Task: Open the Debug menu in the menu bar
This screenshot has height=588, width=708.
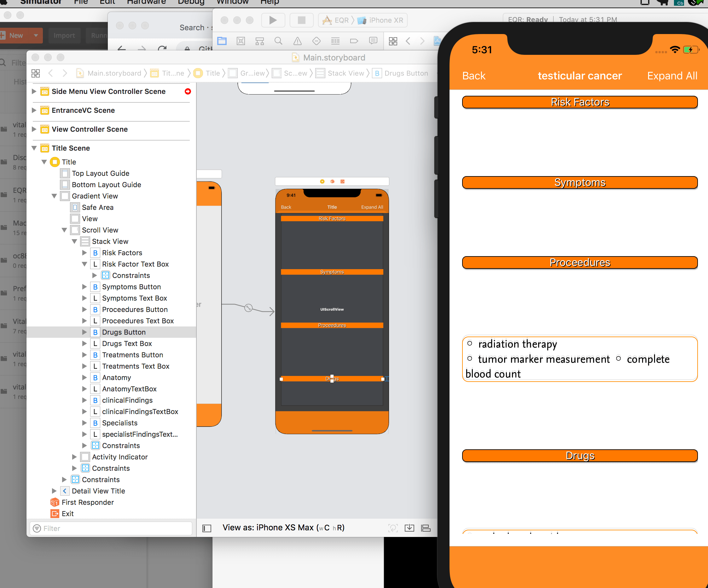Action: pos(191,2)
